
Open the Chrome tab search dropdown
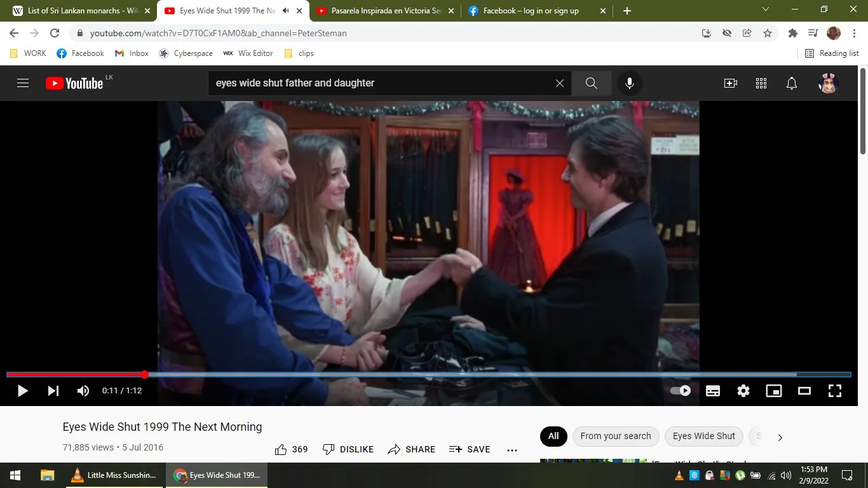(x=766, y=10)
